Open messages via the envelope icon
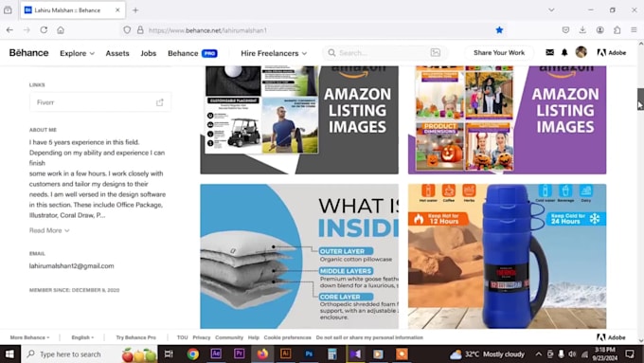 click(x=549, y=52)
